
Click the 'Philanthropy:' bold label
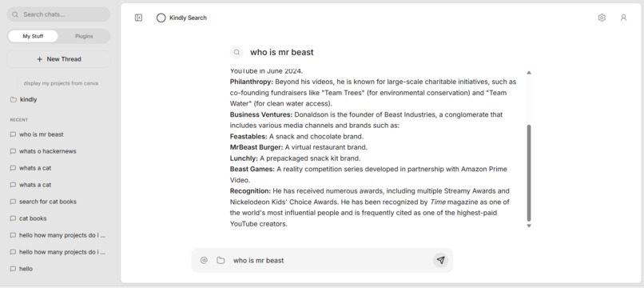[252, 82]
